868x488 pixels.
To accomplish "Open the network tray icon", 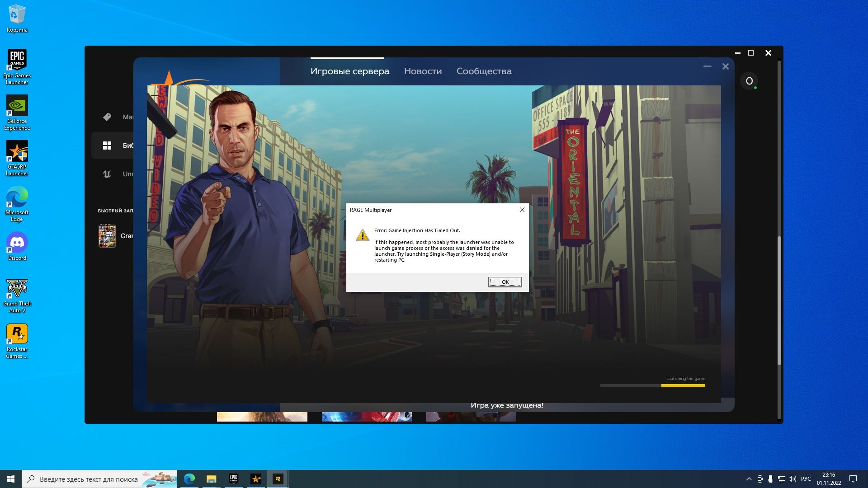I will (x=782, y=479).
